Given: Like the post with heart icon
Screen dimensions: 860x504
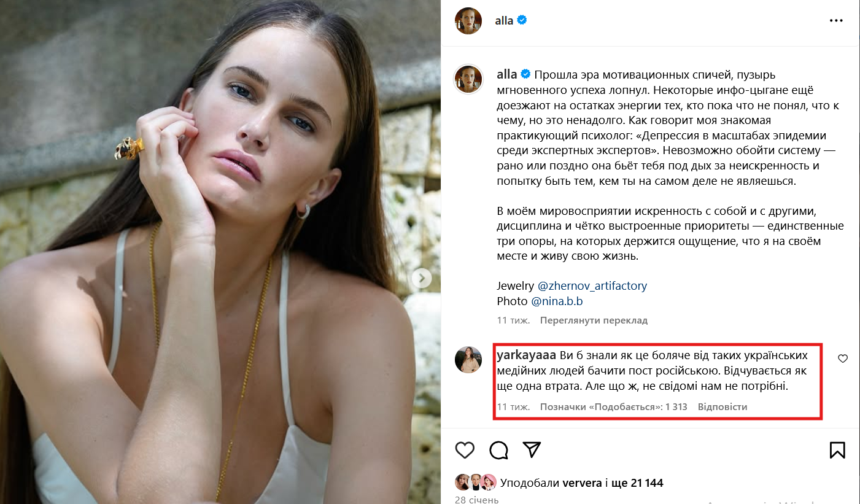Looking at the screenshot, I should (465, 450).
